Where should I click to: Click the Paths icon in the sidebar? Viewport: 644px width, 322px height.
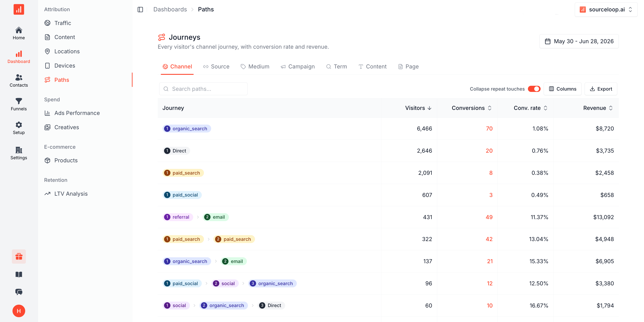47,80
